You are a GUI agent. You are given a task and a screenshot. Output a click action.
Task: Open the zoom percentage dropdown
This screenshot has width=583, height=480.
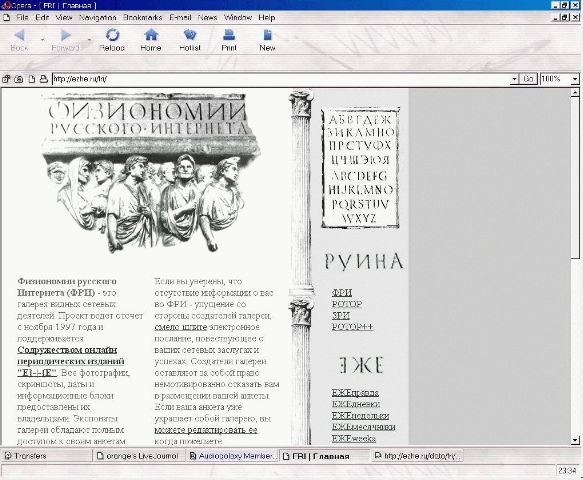tap(575, 79)
